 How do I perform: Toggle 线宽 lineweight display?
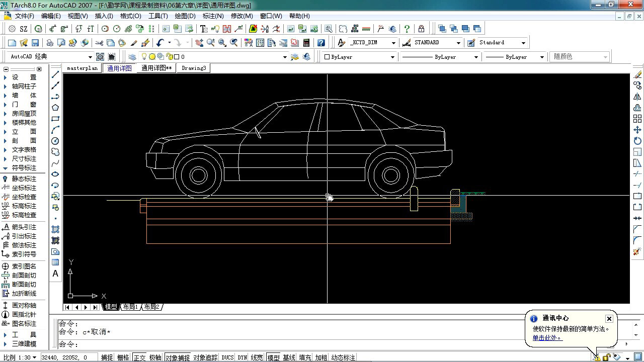tap(257, 357)
